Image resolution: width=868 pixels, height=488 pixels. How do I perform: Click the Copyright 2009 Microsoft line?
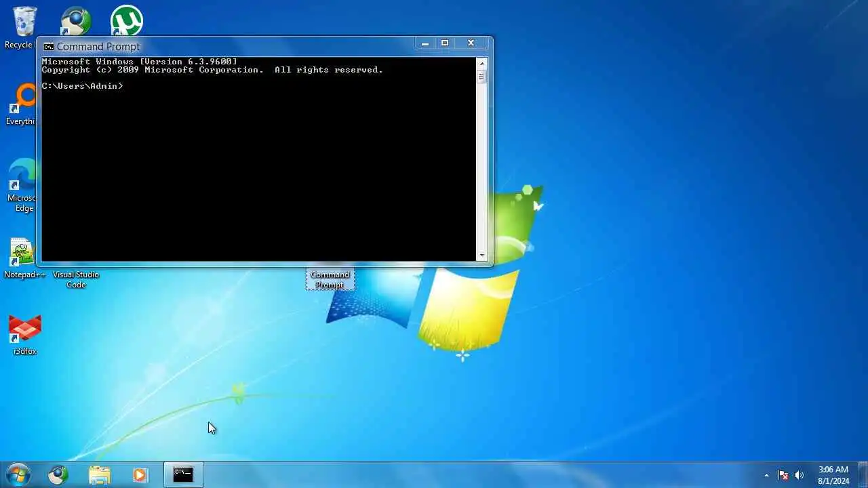click(212, 70)
